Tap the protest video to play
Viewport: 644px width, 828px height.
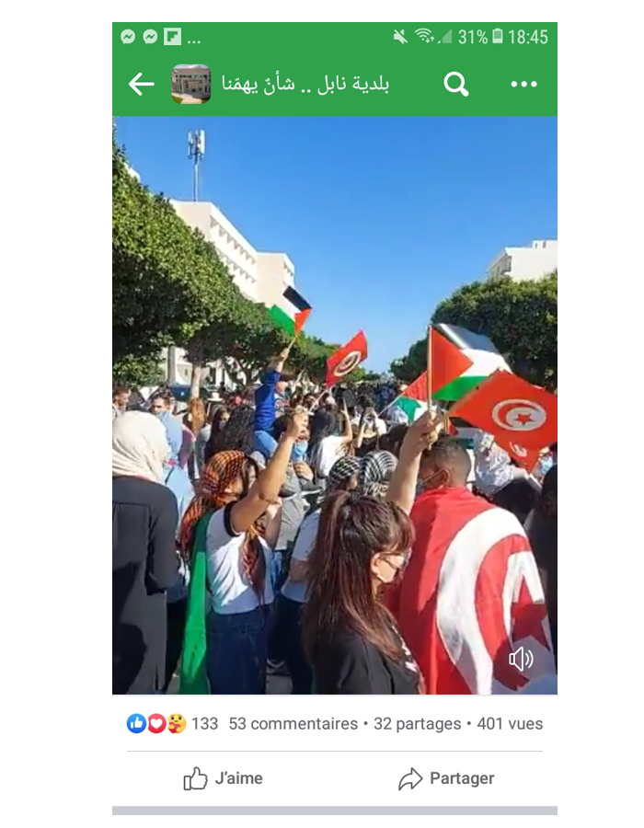tap(335, 405)
